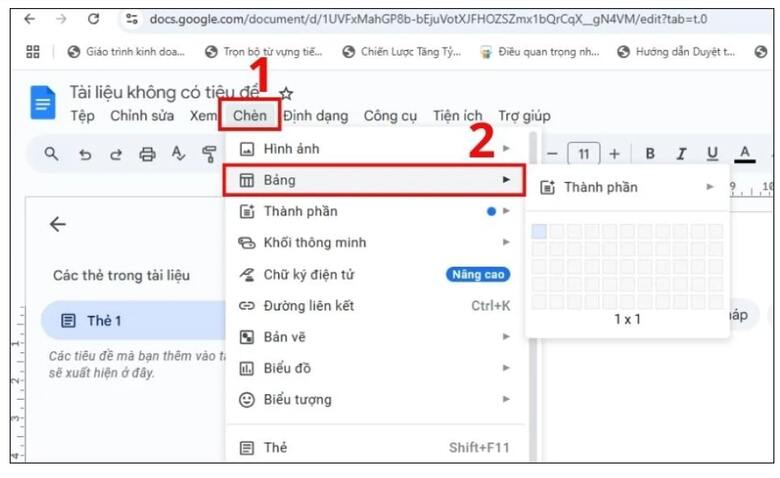
Task: Toggle italic formatting button
Action: [x=681, y=154]
